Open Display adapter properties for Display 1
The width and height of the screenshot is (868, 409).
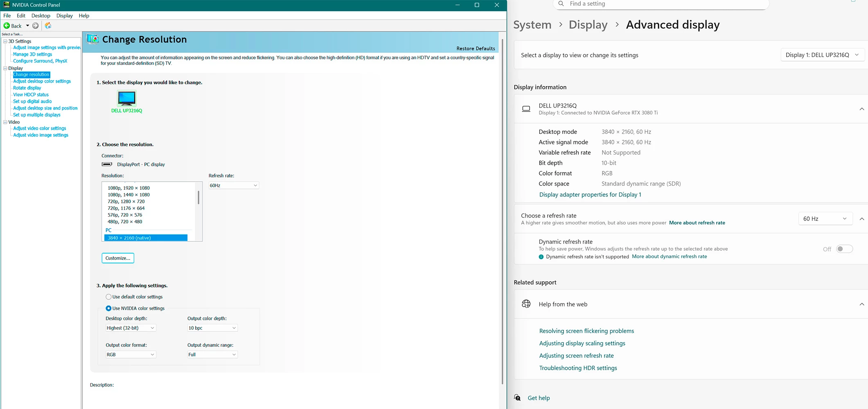pyautogui.click(x=590, y=195)
